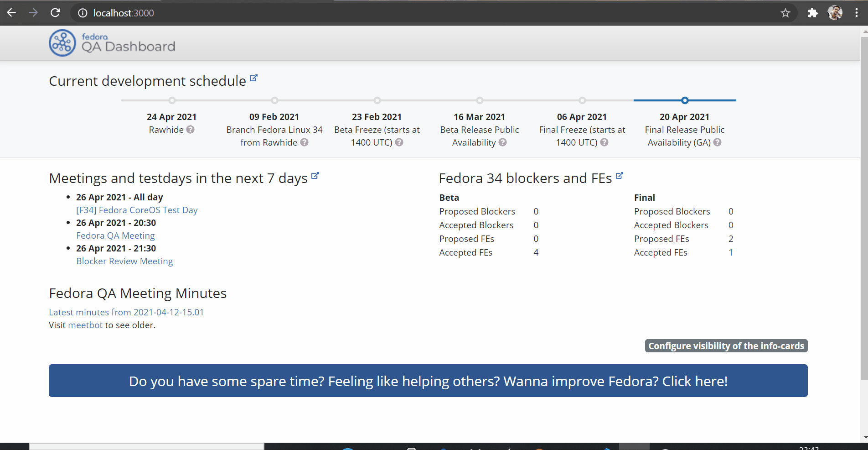
Task: Select the 16 Mar 2021 timeline marker
Action: click(480, 100)
